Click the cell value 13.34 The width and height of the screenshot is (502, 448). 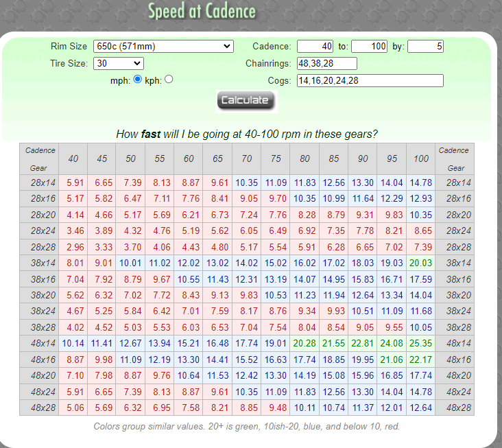392,295
